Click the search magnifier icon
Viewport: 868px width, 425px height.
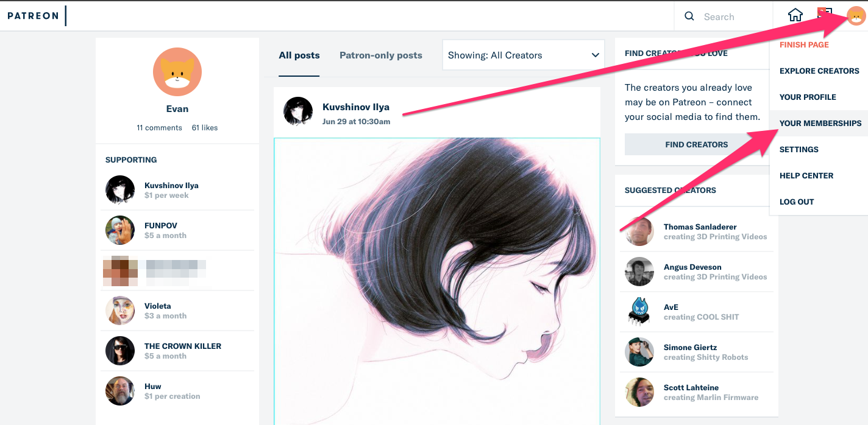[689, 16]
